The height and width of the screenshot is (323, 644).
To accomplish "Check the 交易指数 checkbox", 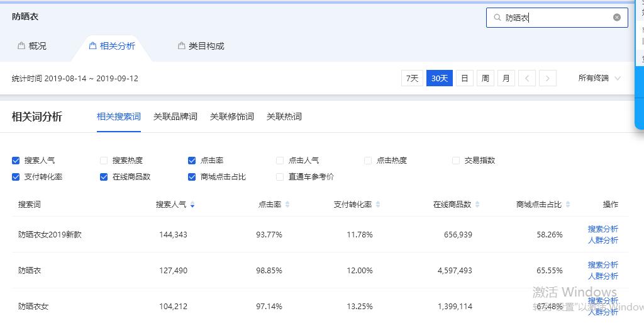I will tap(456, 161).
